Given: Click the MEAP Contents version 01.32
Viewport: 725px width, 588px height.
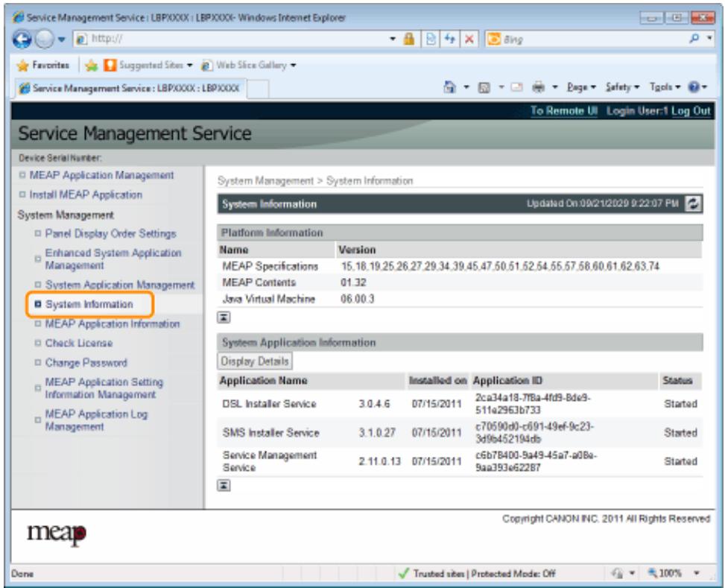Looking at the screenshot, I should click(x=353, y=282).
